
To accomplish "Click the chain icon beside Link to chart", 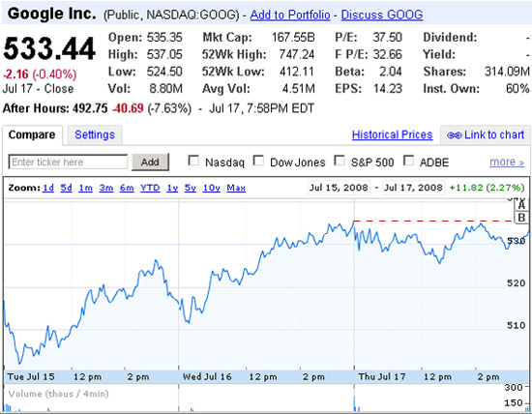I will [454, 135].
